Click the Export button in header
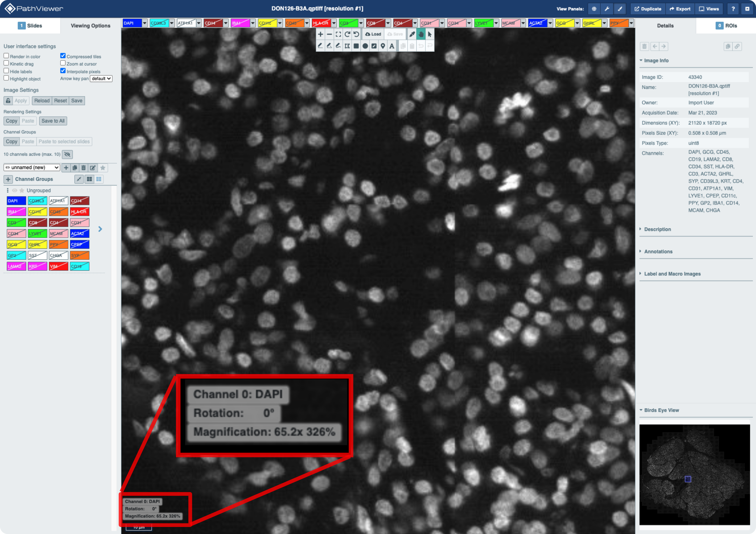 tap(680, 9)
